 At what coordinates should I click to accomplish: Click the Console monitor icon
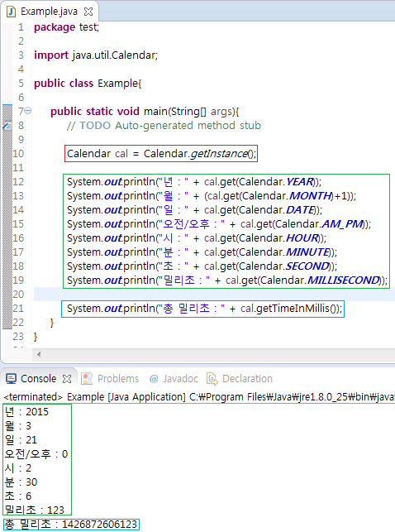(12, 379)
